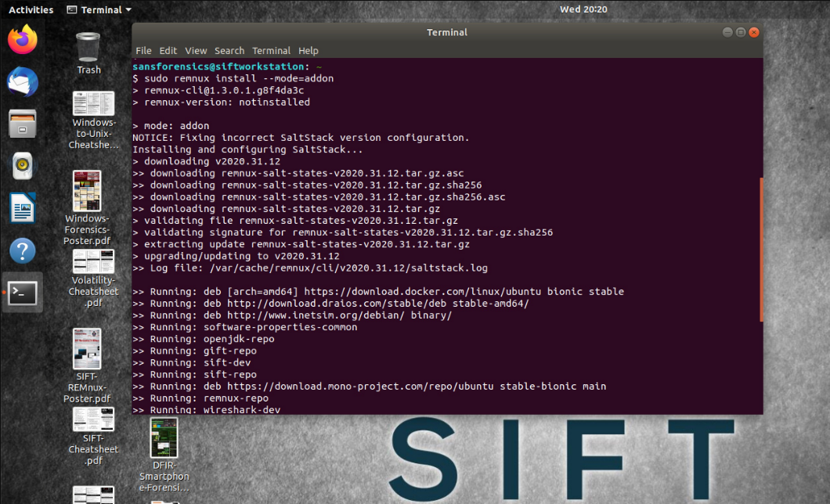
Task: Click the Activities button
Action: click(31, 9)
